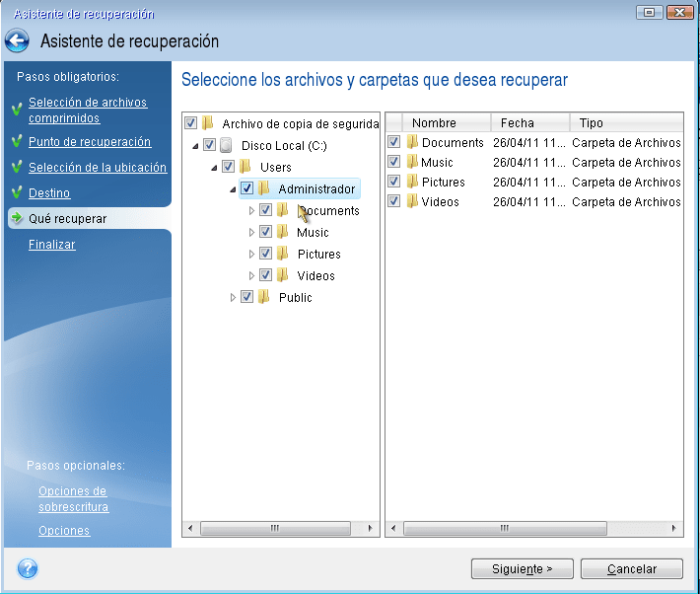This screenshot has height=594, width=700.
Task: Sort the file list by Fecha column
Action: pyautogui.click(x=530, y=122)
